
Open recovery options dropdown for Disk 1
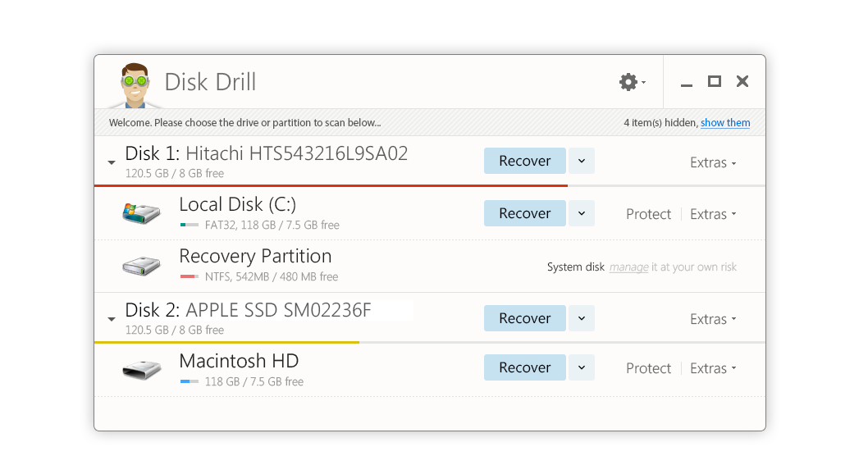point(581,161)
